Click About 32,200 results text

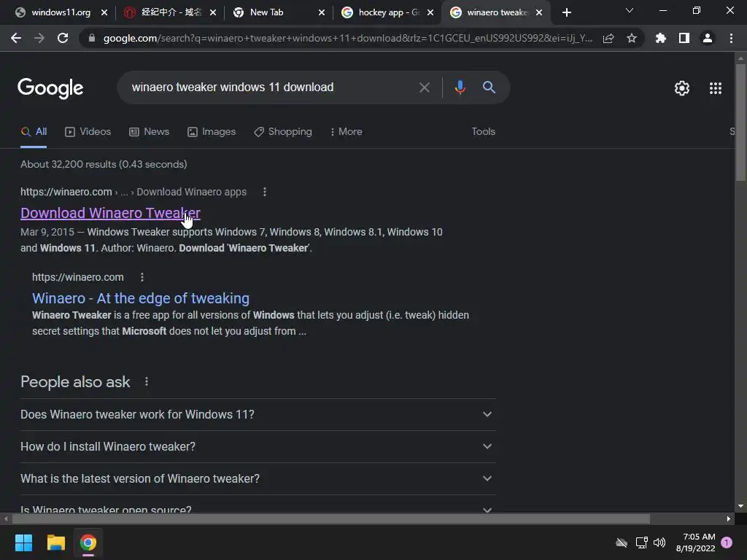(x=104, y=164)
